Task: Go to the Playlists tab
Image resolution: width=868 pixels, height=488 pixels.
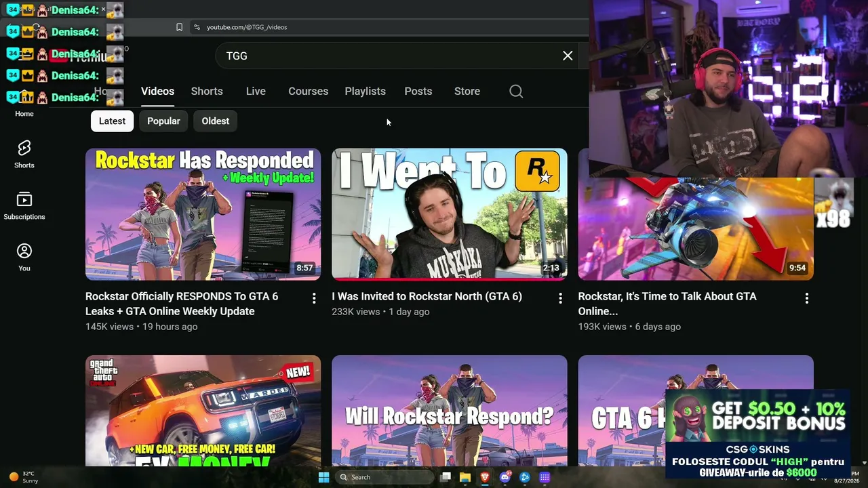Action: (365, 91)
